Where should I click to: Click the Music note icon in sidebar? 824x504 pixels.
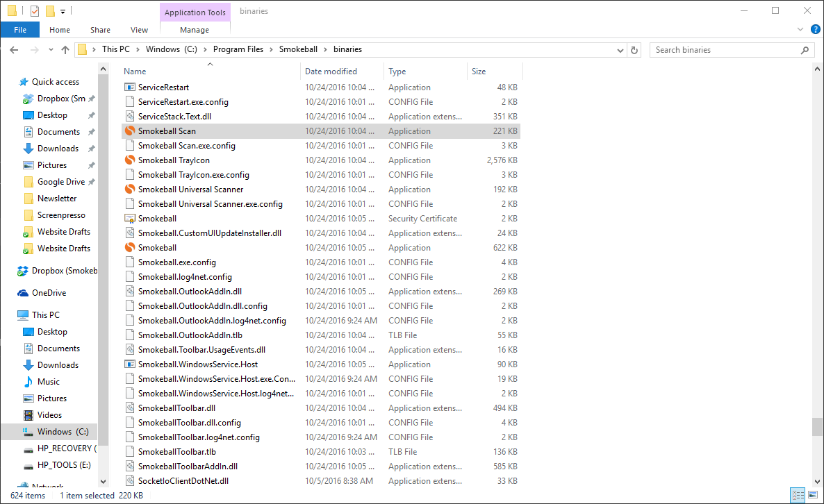click(28, 382)
